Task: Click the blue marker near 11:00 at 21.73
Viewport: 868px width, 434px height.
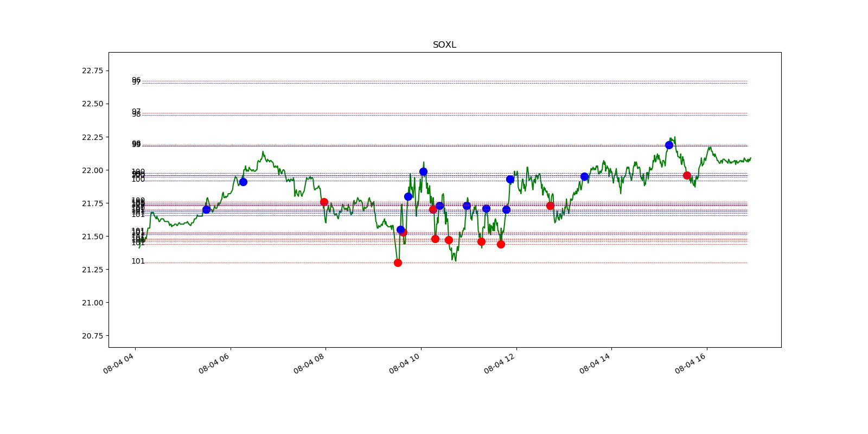Action: click(x=467, y=206)
